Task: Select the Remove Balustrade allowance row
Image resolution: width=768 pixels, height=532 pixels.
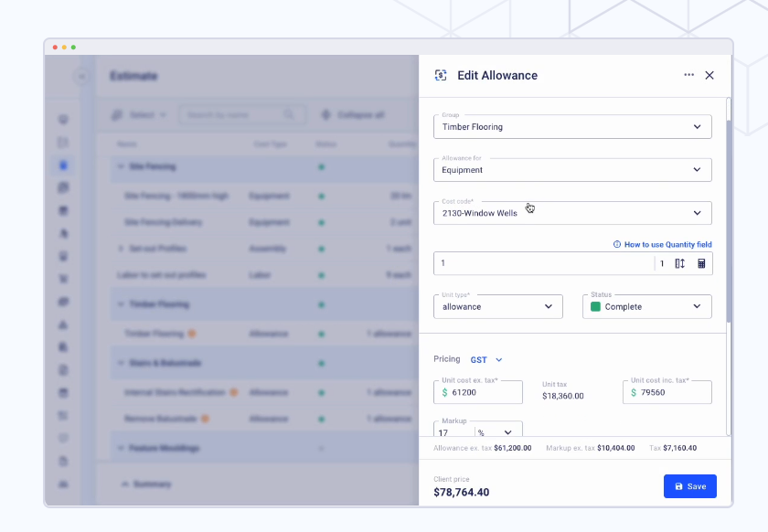Action: pos(264,419)
